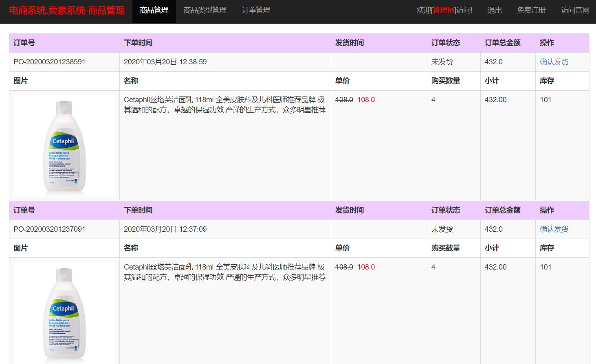Screen dimensions: 596x364
Task: Switch to 商品类型管理 tab
Action: (205, 10)
